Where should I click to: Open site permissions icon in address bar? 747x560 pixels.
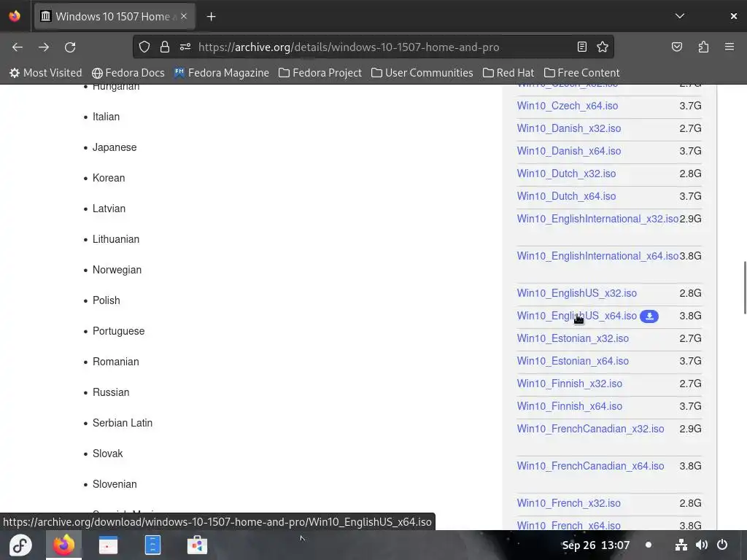[x=185, y=47]
